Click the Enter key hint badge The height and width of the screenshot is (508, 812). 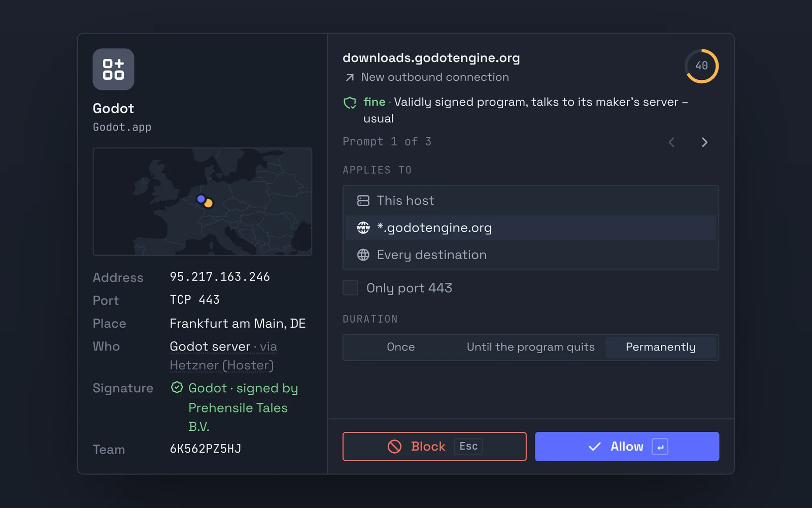[660, 447]
